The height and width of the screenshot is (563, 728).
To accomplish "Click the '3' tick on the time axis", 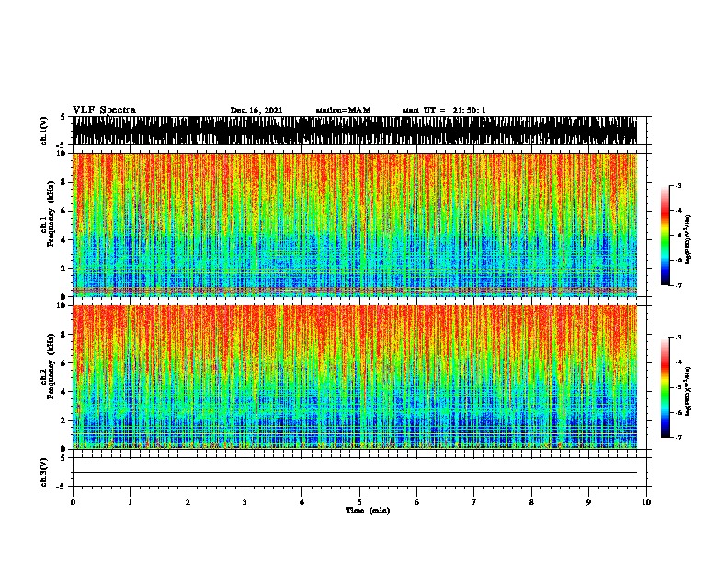I will [245, 502].
